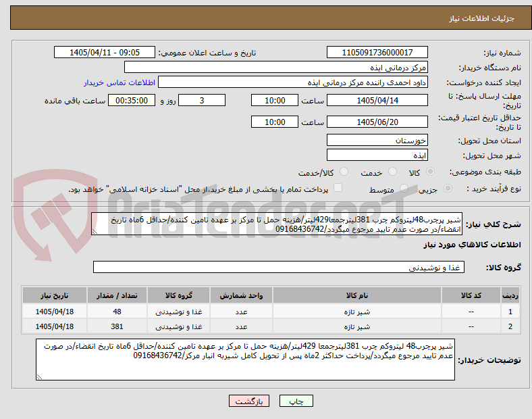This screenshot has height=419, width=532.
Task: Click the گروه کالا field غذا و نوشیدنی
Action: point(279,267)
